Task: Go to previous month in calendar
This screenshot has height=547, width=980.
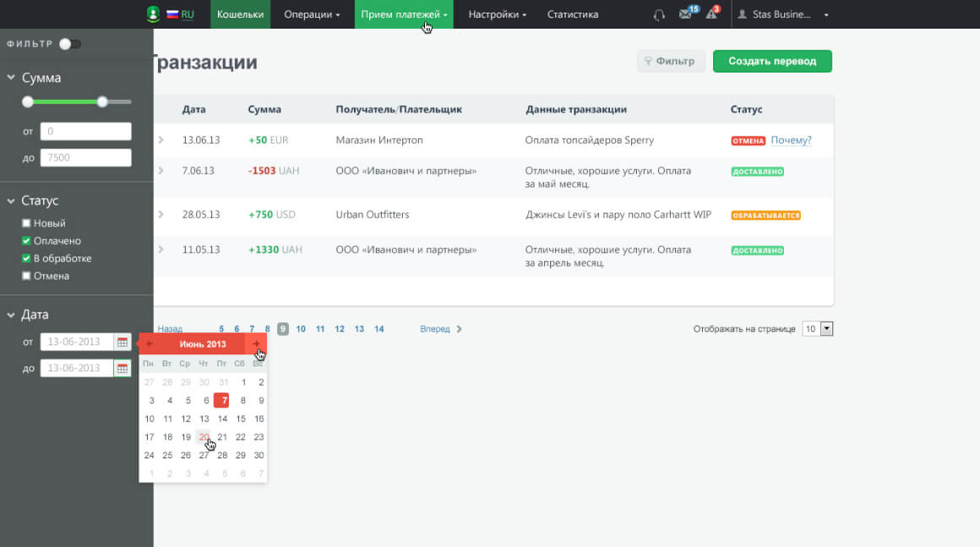Action: (150, 344)
